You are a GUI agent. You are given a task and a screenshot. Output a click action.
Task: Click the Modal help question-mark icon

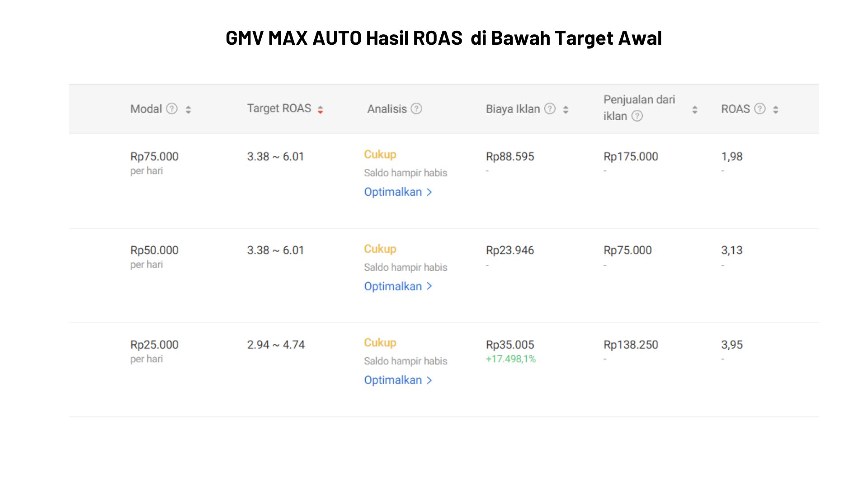[x=172, y=109]
